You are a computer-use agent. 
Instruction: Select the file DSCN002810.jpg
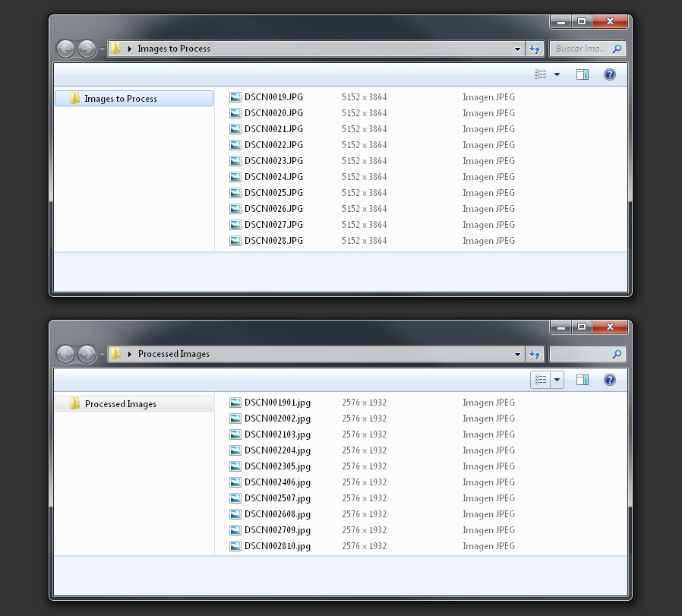277,546
